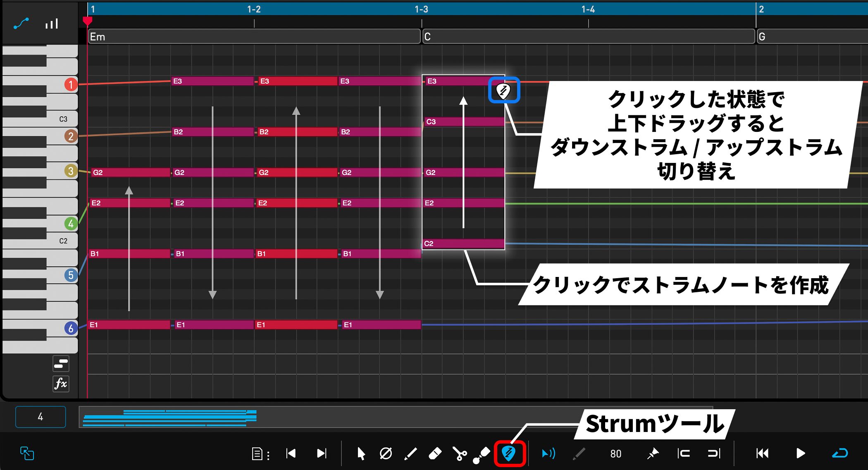Select the Scissors split tool
868x470 pixels.
(x=460, y=453)
